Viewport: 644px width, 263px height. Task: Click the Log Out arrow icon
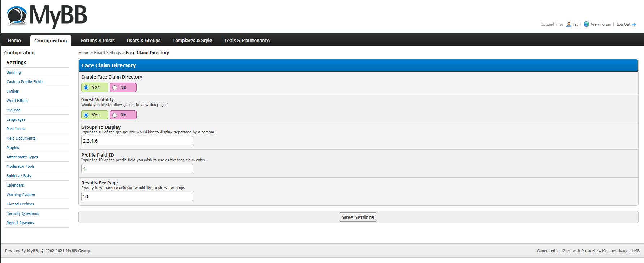pyautogui.click(x=634, y=25)
